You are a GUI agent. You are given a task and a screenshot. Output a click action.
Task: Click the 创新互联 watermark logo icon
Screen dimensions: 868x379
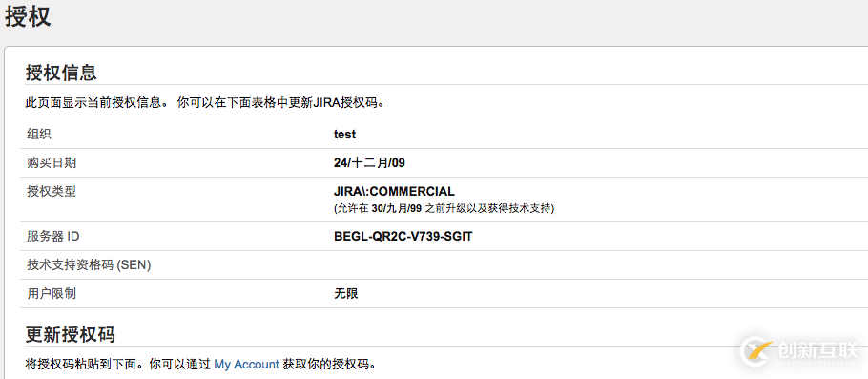pyautogui.click(x=756, y=351)
